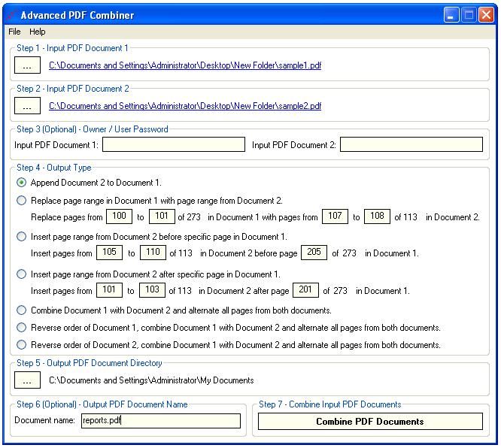The image size is (501, 448).
Task: Minimize the Advanced PDF Combiner window
Action: 451,15
